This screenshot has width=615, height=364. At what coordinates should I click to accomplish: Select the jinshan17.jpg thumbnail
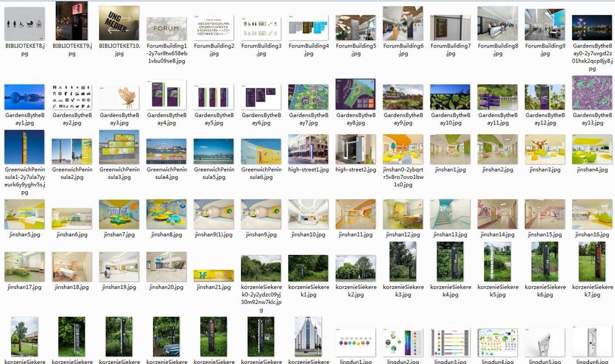tap(25, 267)
